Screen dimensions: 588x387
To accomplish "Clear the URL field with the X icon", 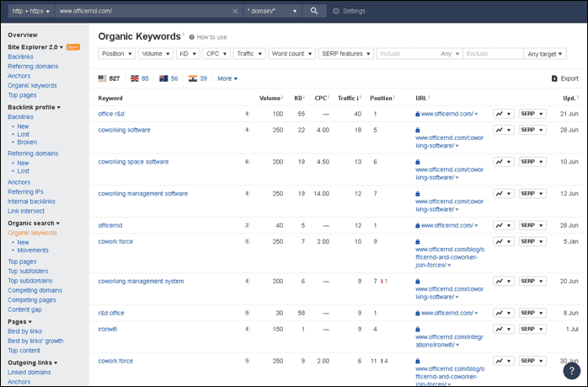I will click(235, 11).
